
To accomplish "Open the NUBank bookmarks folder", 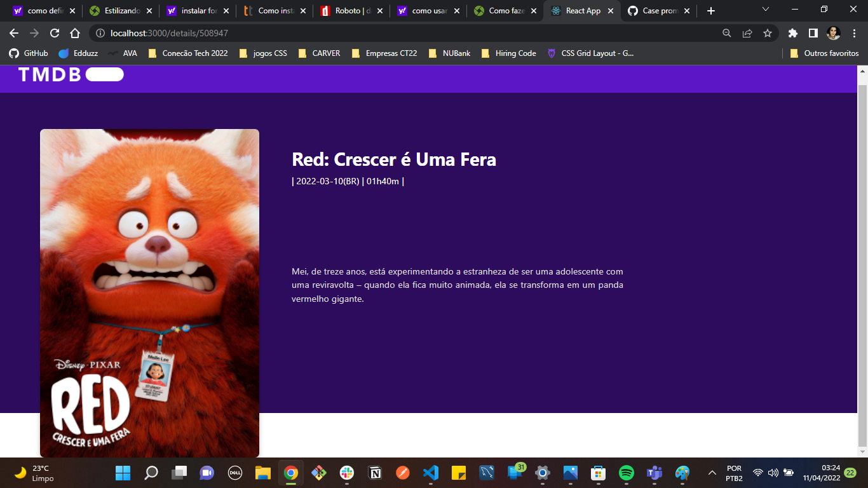I will 449,53.
